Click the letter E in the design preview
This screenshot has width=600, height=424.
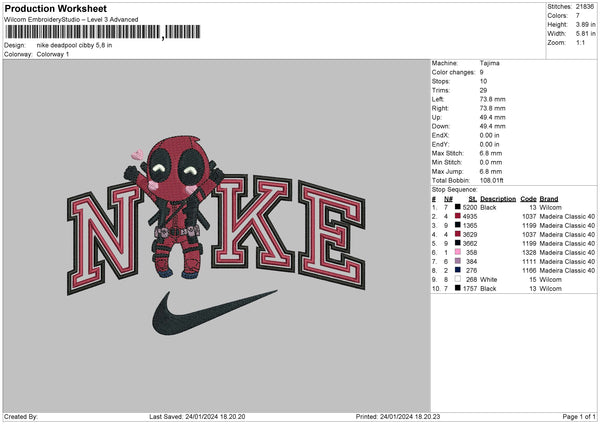click(332, 235)
